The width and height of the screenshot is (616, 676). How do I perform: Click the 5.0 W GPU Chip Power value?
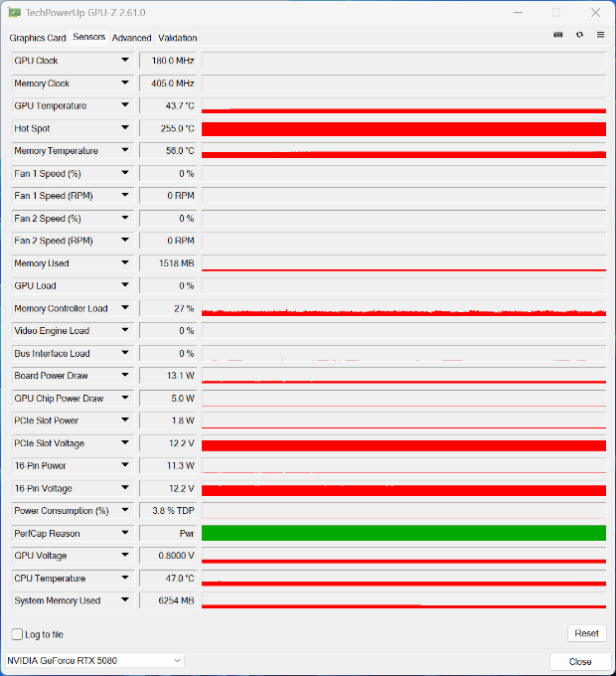[x=168, y=398]
